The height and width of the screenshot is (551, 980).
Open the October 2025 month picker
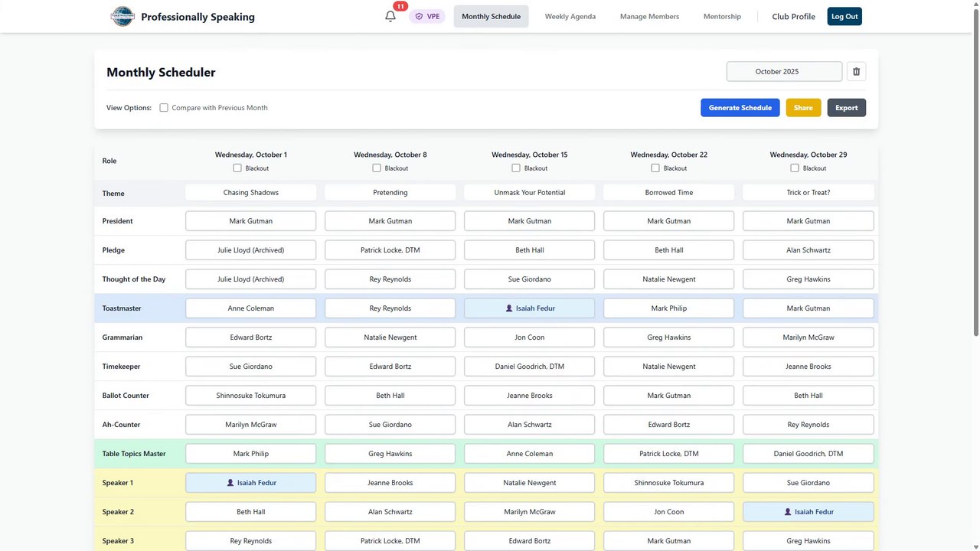(784, 71)
